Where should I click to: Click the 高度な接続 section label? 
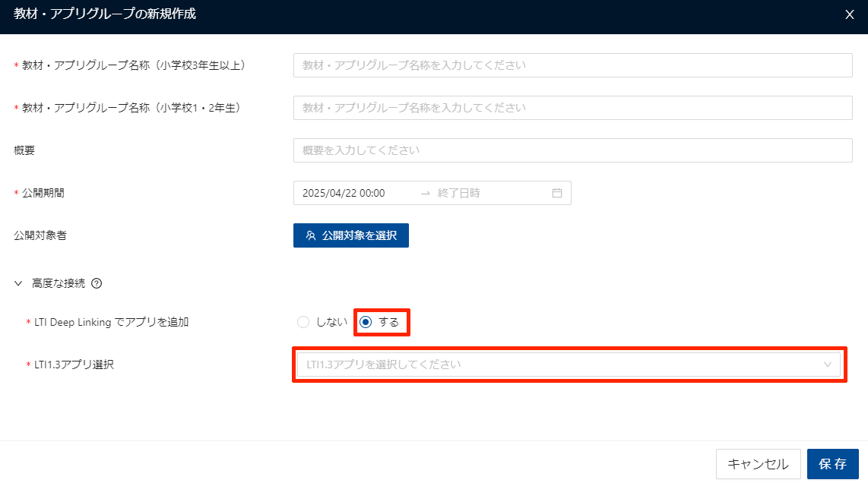(x=57, y=284)
